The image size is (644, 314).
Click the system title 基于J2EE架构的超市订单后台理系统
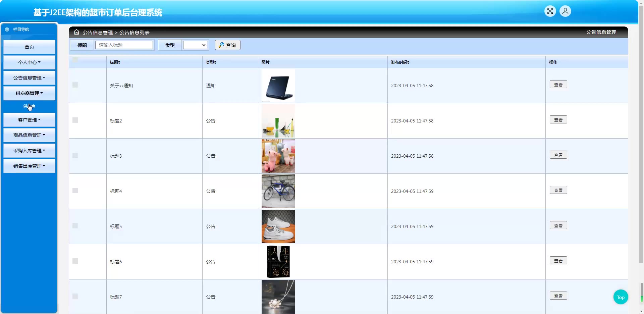tap(98, 12)
